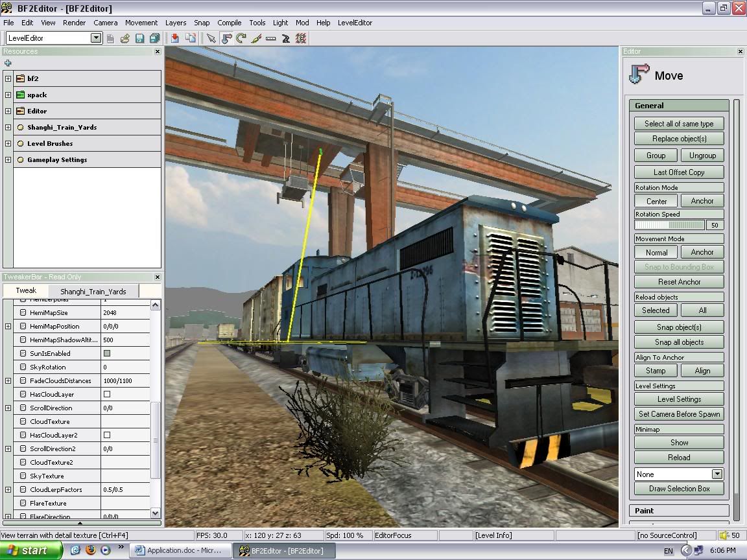
Task: Expand the xpack tree node
Action: point(8,95)
